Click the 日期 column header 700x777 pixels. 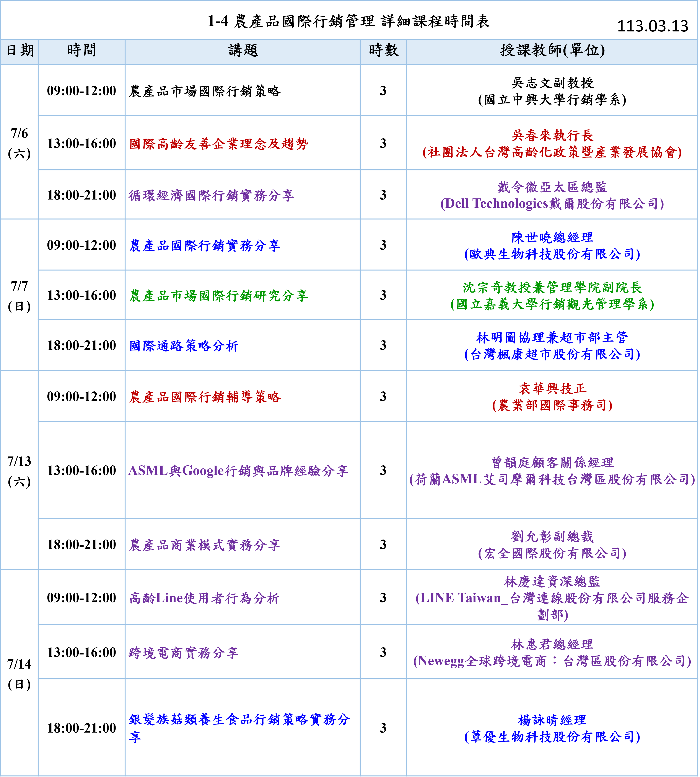[x=20, y=50]
